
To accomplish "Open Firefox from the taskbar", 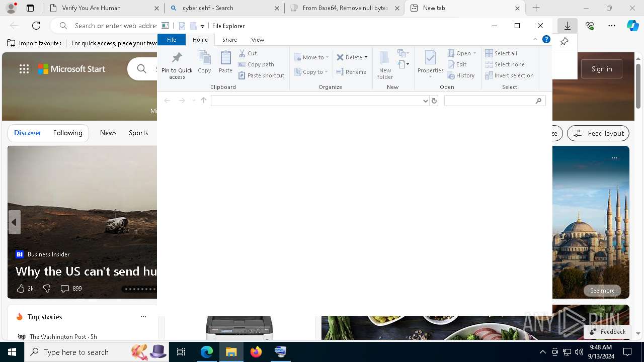I will [256, 352].
